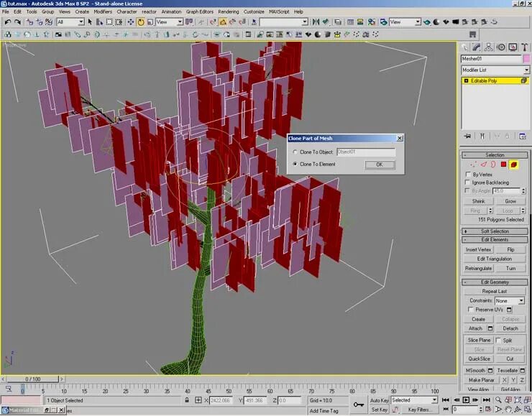Screen dimensions: 532x416
Task: Toggle Angle Snap in the main toolbar
Action: click(x=223, y=22)
